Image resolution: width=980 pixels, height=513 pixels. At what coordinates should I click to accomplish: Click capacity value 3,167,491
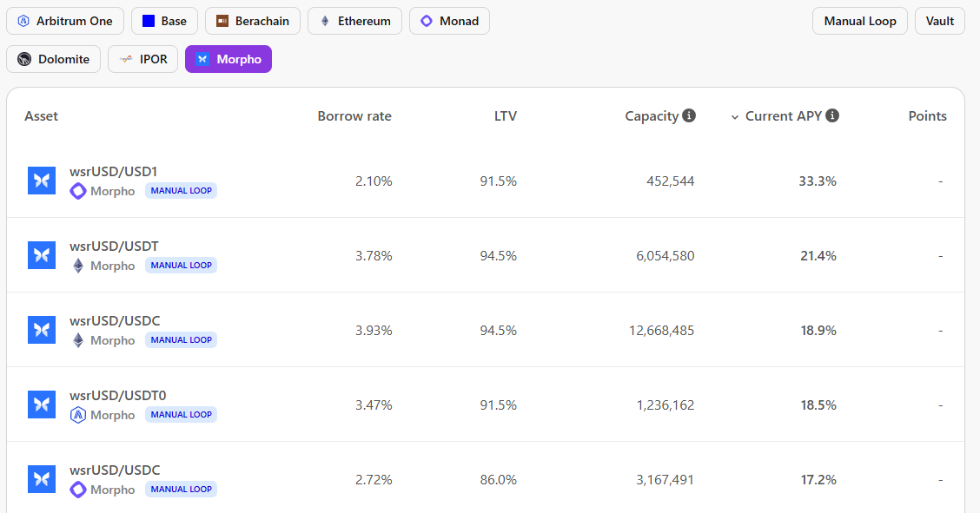click(x=665, y=480)
